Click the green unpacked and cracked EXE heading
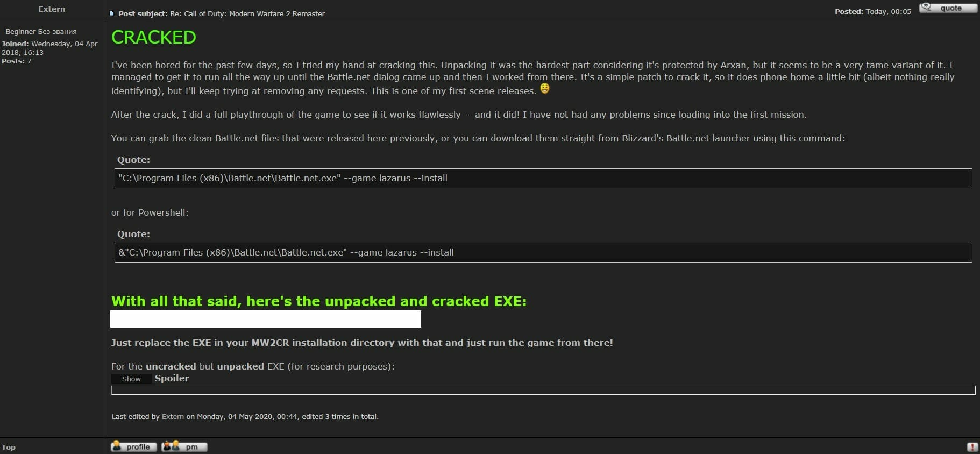The height and width of the screenshot is (454, 980). pyautogui.click(x=319, y=301)
